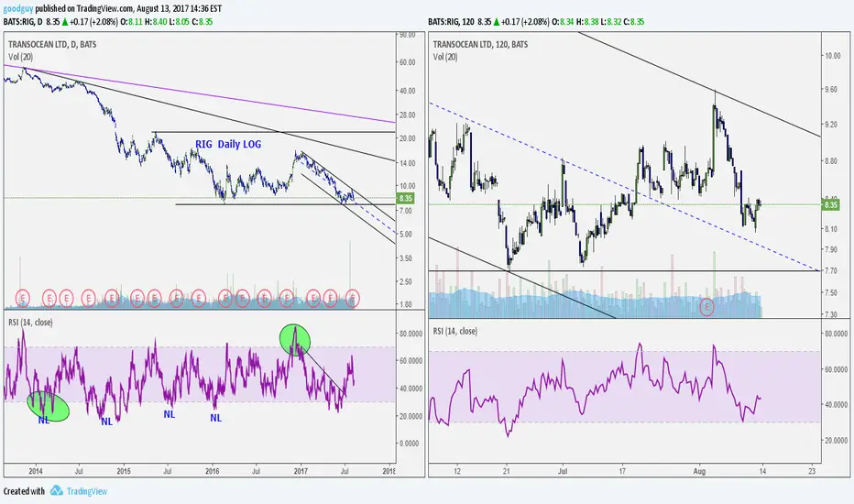
Task: Select the BATS:RIG, D symbol header
Action: pos(23,22)
